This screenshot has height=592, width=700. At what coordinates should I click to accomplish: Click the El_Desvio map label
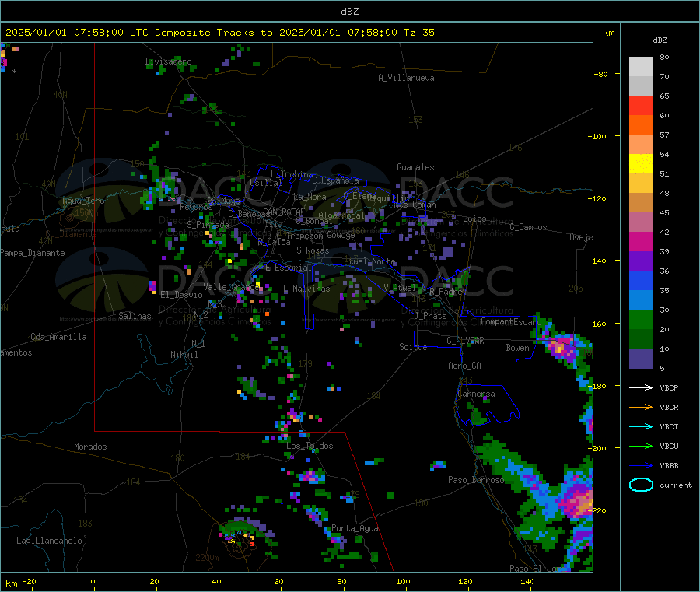coord(181,295)
